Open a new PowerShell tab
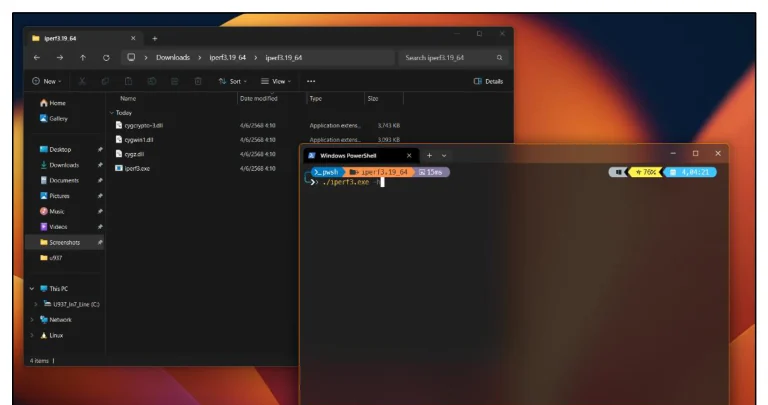The width and height of the screenshot is (768, 405). 430,156
